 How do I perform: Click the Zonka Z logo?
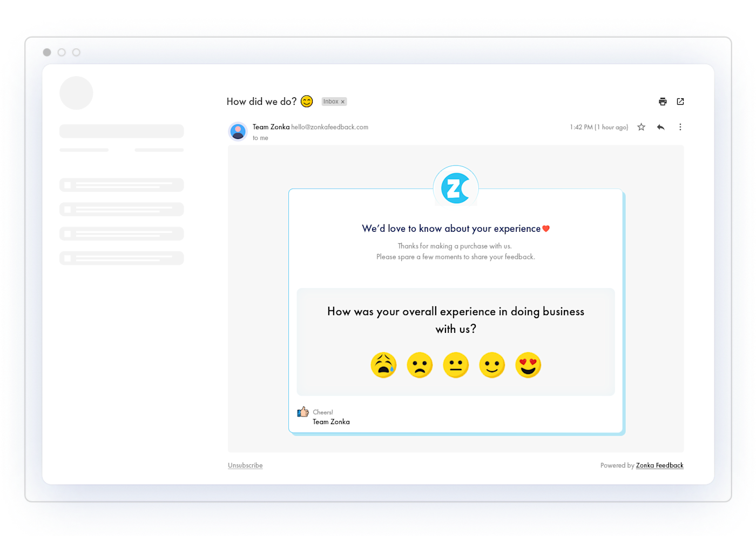pos(456,188)
